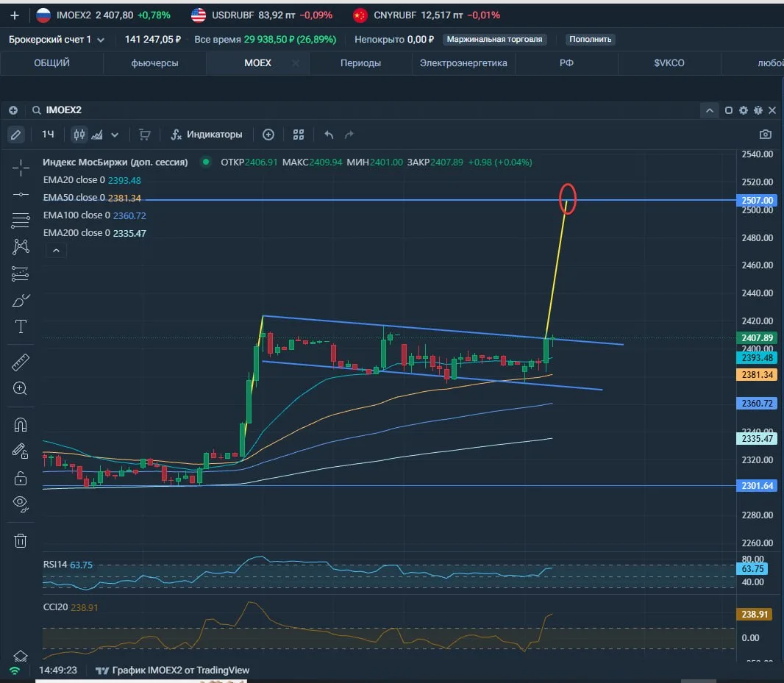Viewport: 784px width, 683px height.
Task: Click the 2507.00 horizontal line price label
Action: [757, 200]
